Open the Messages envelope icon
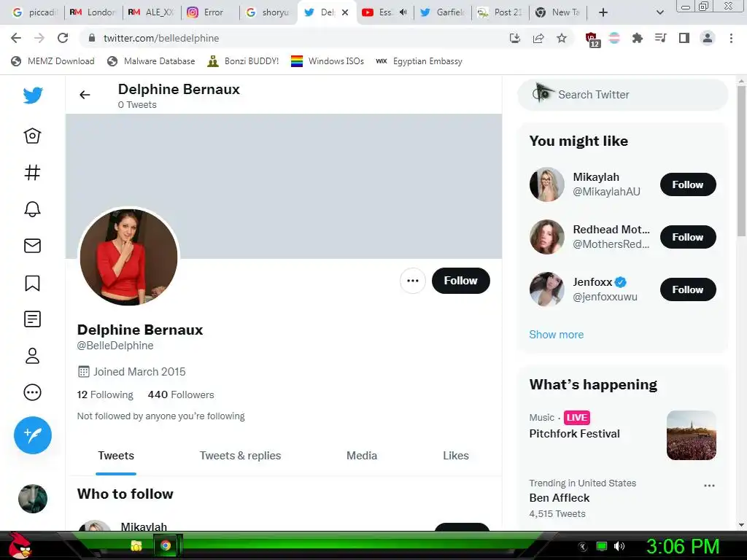 coord(32,246)
